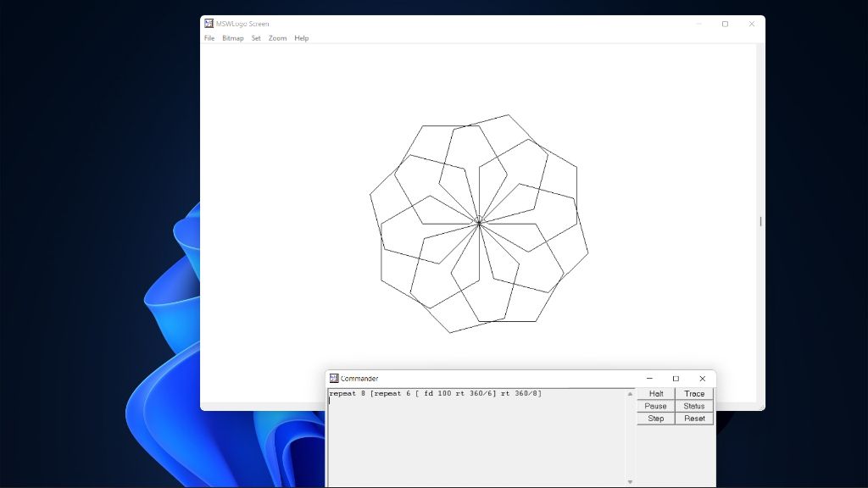Select the repeat 8 command history line
Viewport: 868px width, 488px height.
(435, 394)
